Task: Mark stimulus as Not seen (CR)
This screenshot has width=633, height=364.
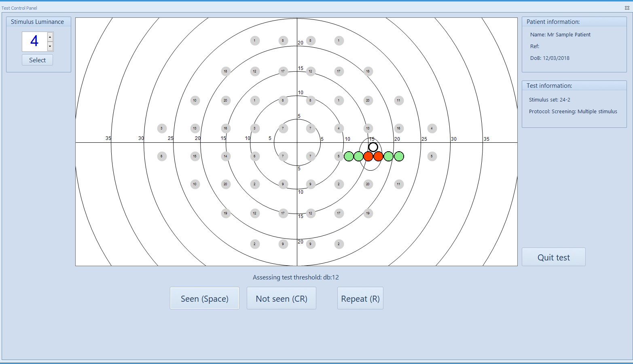Action: click(x=281, y=298)
